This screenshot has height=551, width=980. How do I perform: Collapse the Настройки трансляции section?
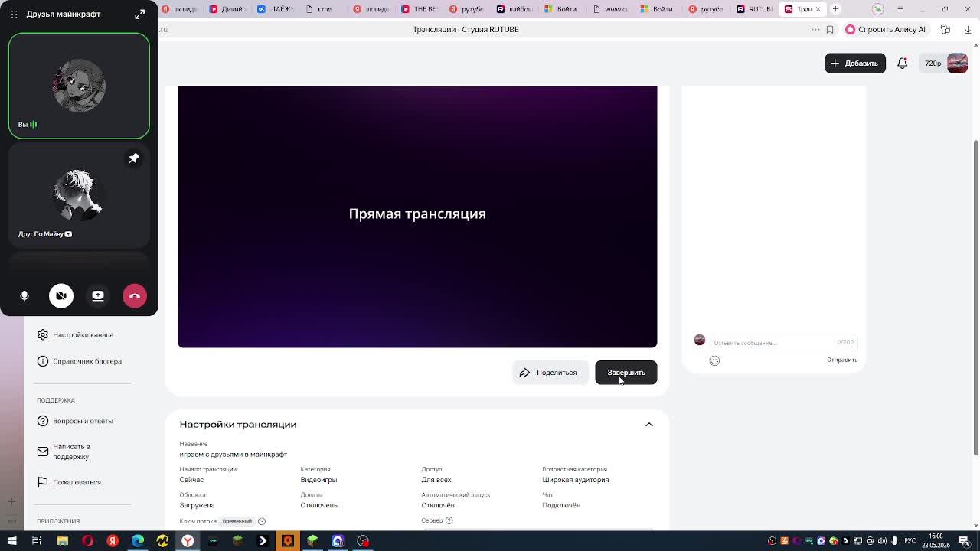coord(649,425)
